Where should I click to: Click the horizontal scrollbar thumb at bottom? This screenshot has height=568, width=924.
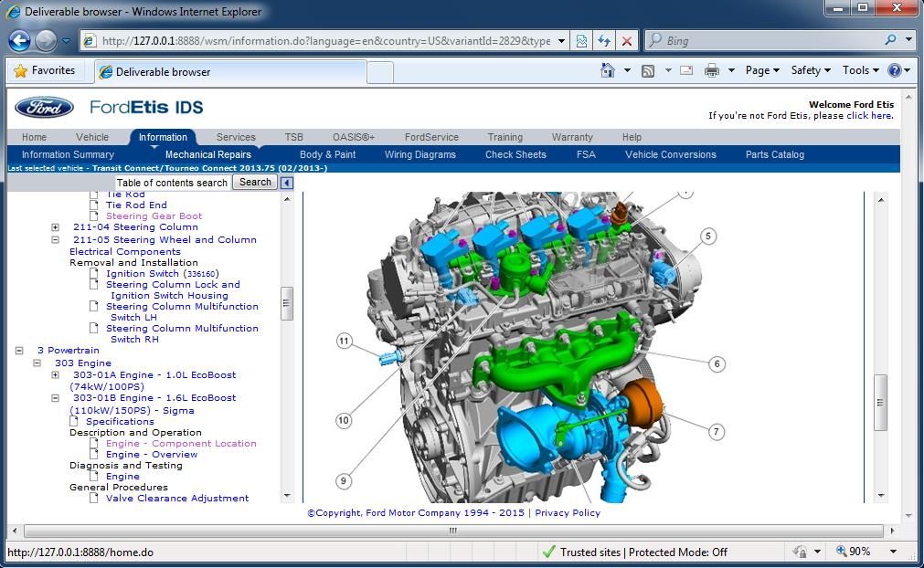pos(452,531)
